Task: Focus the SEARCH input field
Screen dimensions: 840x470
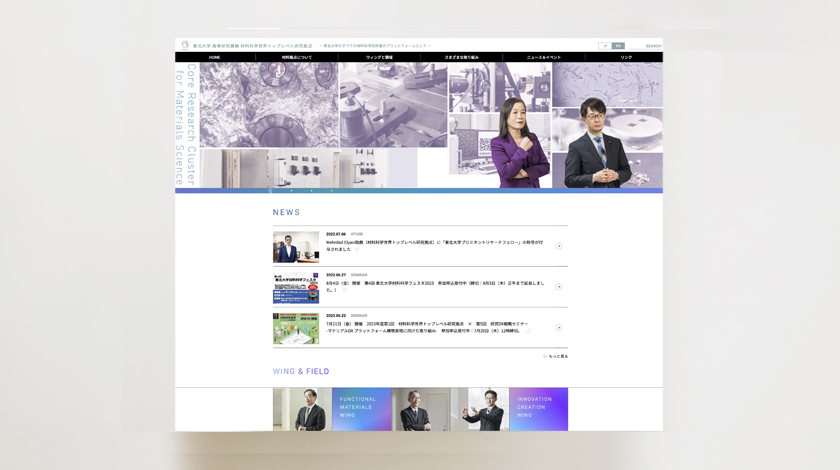Action: 646,46
